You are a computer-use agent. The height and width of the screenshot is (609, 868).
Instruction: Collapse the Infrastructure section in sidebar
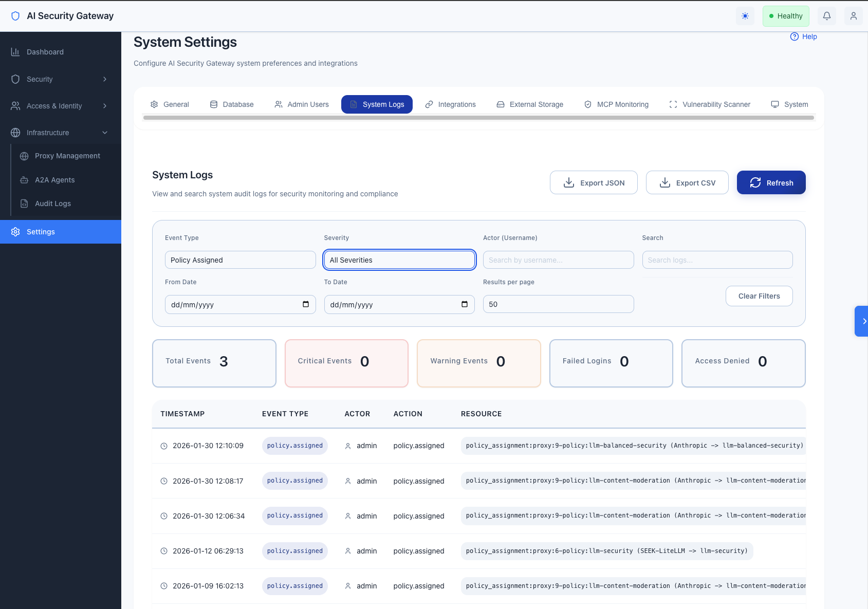coord(104,133)
